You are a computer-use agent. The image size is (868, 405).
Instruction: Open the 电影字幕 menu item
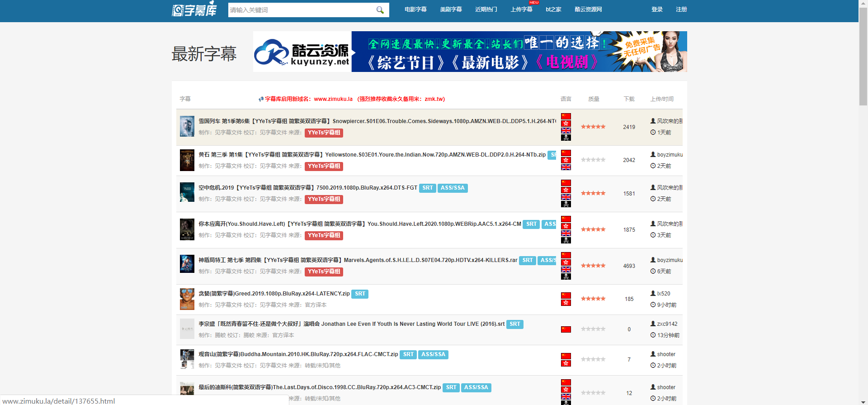click(415, 10)
